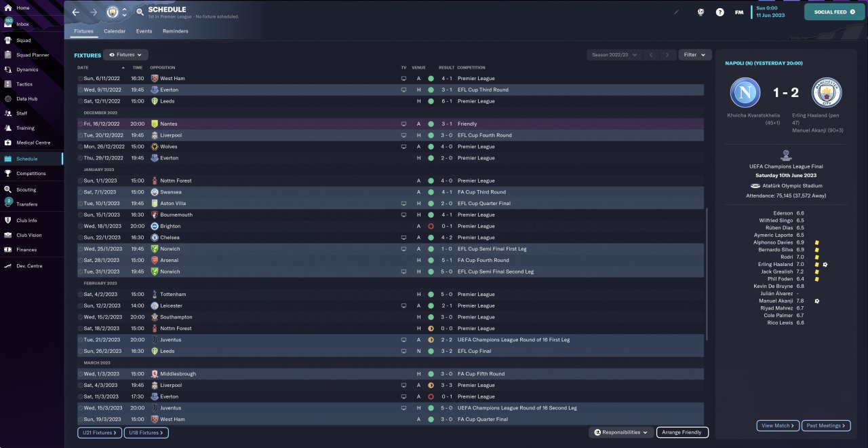
Task: Open the Fixtures view dropdown
Action: click(x=125, y=54)
